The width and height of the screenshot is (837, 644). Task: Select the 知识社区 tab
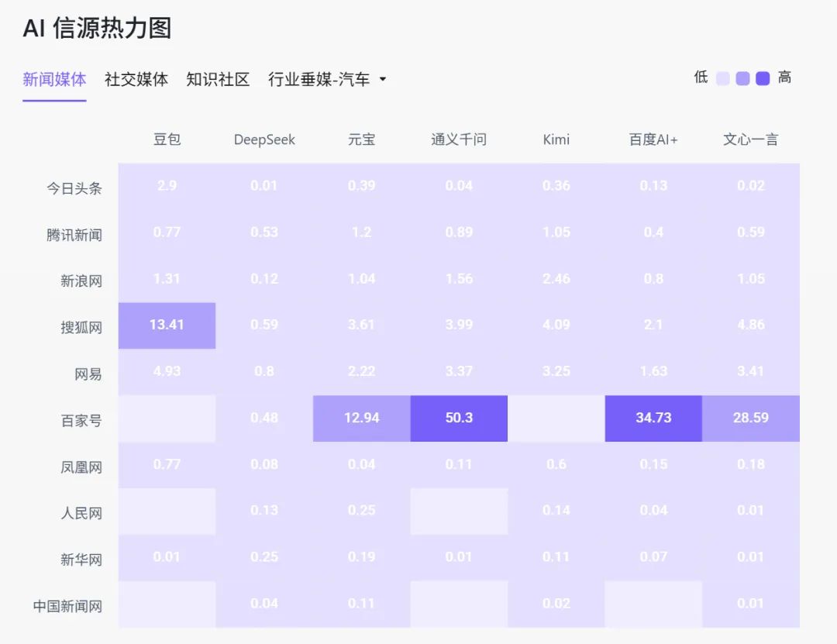click(216, 80)
